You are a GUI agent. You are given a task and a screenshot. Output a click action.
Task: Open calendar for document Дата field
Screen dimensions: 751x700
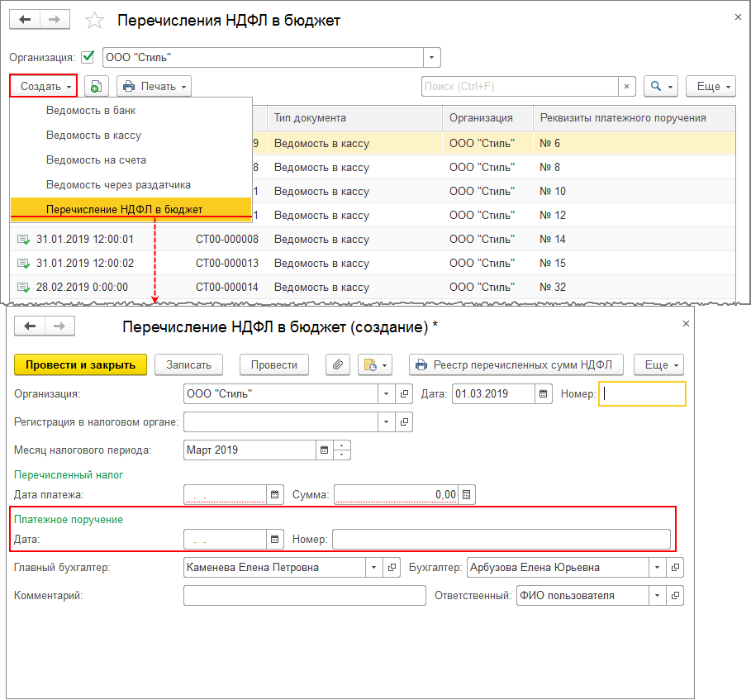544,394
